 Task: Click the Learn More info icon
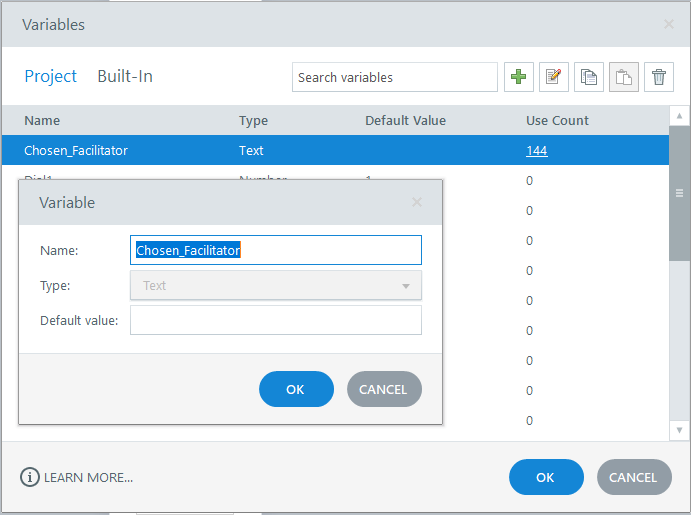pos(30,477)
